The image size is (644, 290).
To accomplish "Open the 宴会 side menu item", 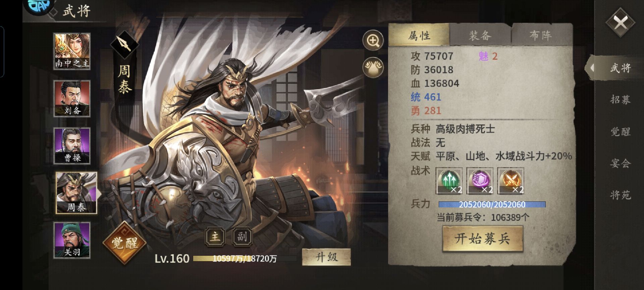I will click(620, 163).
